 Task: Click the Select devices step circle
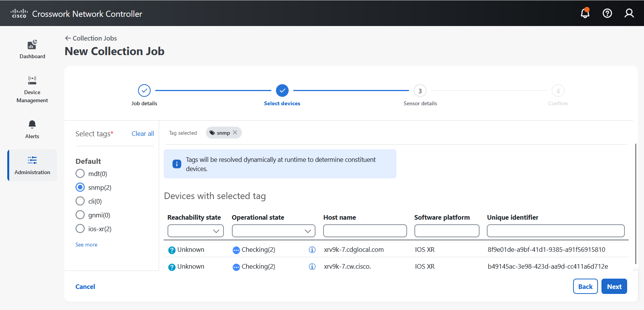(x=282, y=91)
